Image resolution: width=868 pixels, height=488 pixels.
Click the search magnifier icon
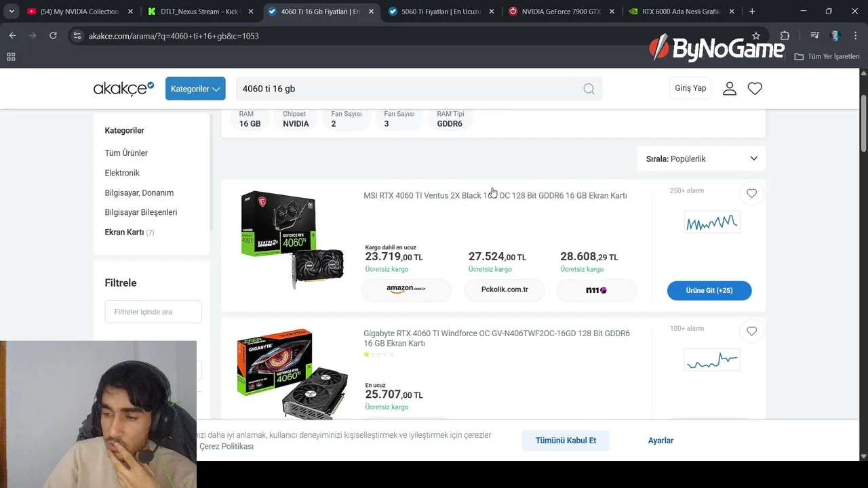[x=589, y=89]
